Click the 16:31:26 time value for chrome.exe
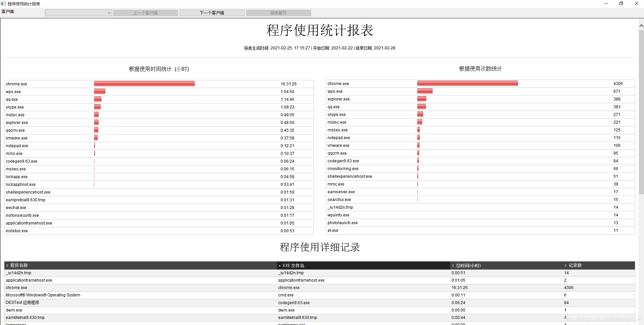This screenshot has height=325, width=644. 289,84
